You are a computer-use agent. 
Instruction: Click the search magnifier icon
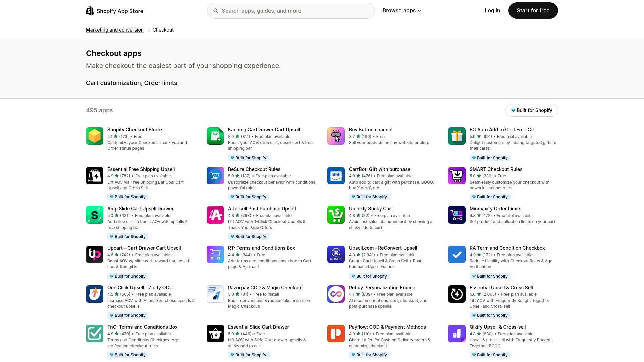pyautogui.click(x=216, y=11)
